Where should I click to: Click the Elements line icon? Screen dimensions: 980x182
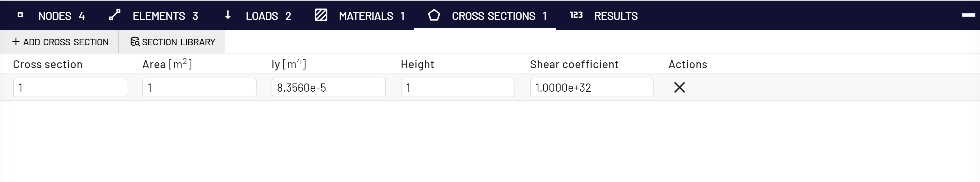(115, 15)
